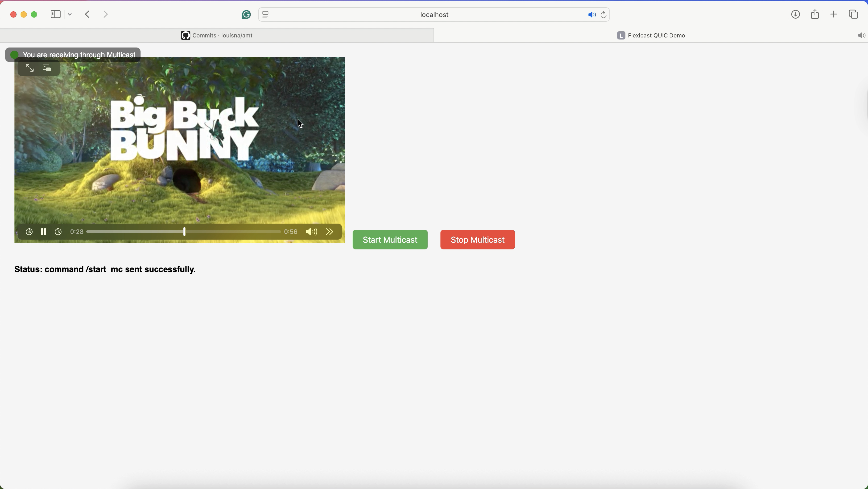
Task: Maximize the Safari window
Action: coord(35,15)
